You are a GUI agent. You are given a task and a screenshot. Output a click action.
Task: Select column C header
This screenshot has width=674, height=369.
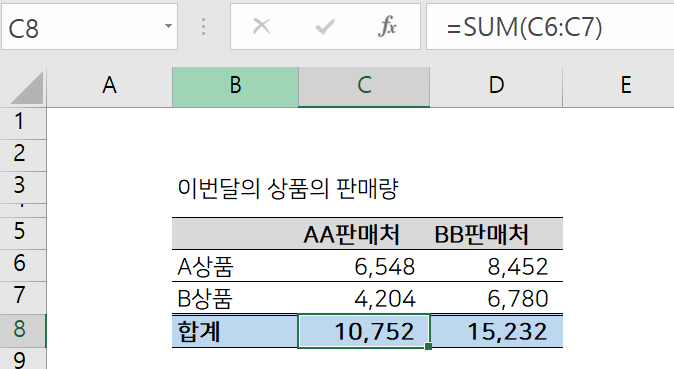tap(364, 86)
